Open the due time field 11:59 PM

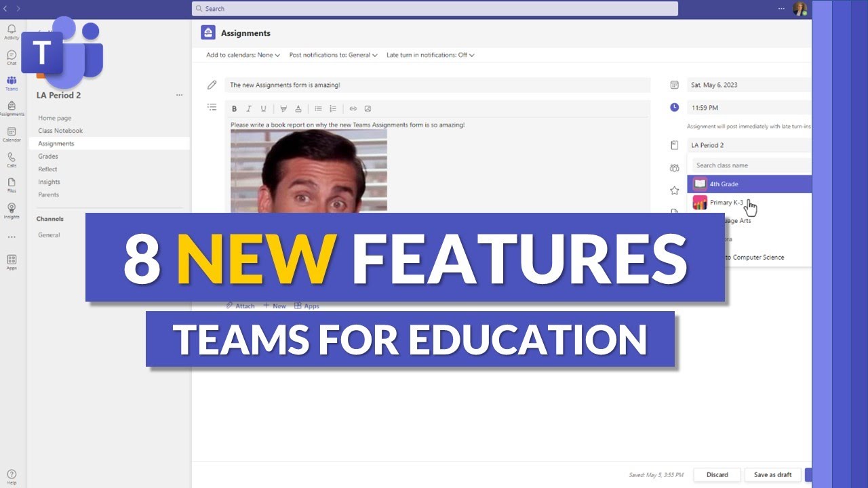click(749, 108)
